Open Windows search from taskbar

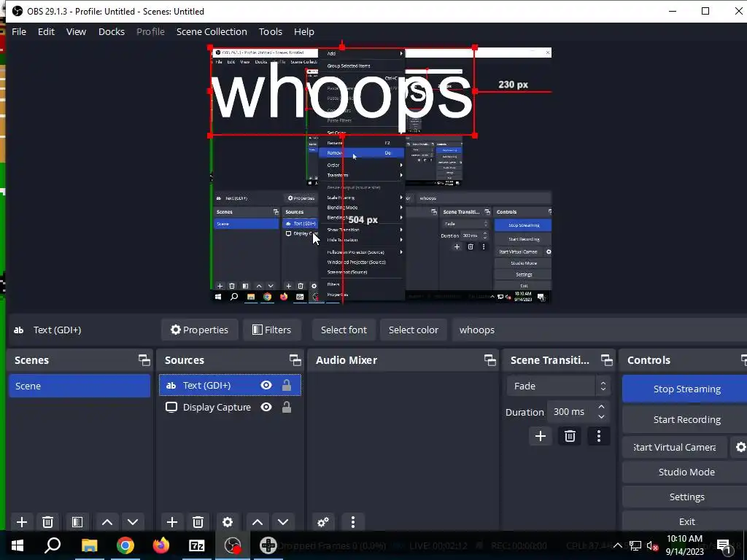[x=53, y=545]
